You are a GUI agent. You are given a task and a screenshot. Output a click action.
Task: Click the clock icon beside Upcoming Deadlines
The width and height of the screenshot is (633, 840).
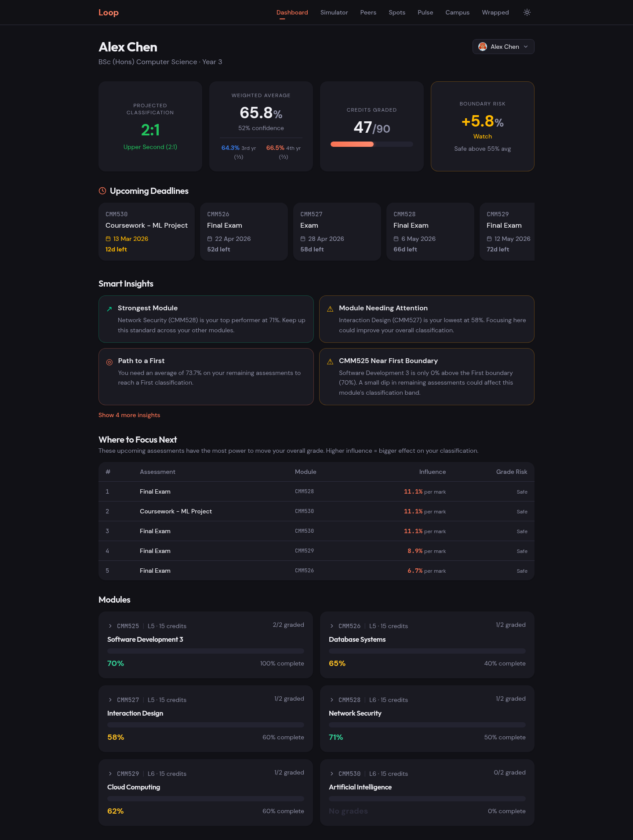click(102, 191)
